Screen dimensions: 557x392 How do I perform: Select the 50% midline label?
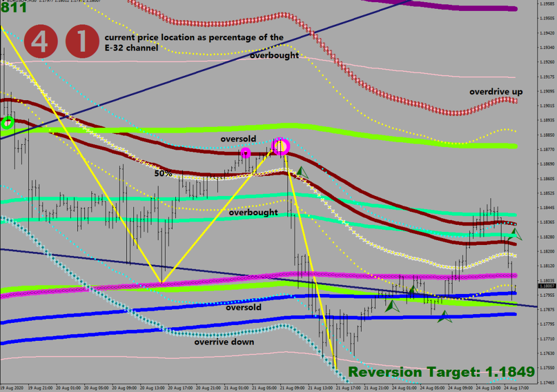point(163,174)
